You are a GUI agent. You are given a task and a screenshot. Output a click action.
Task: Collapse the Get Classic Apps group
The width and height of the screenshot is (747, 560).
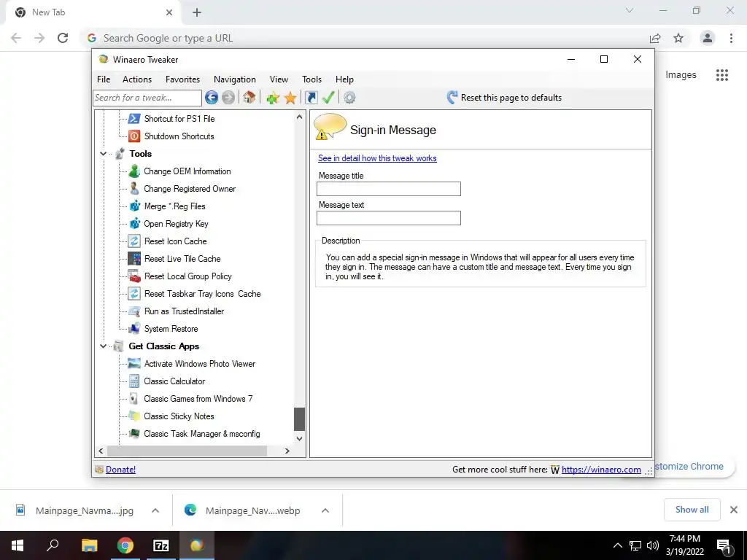pos(103,346)
